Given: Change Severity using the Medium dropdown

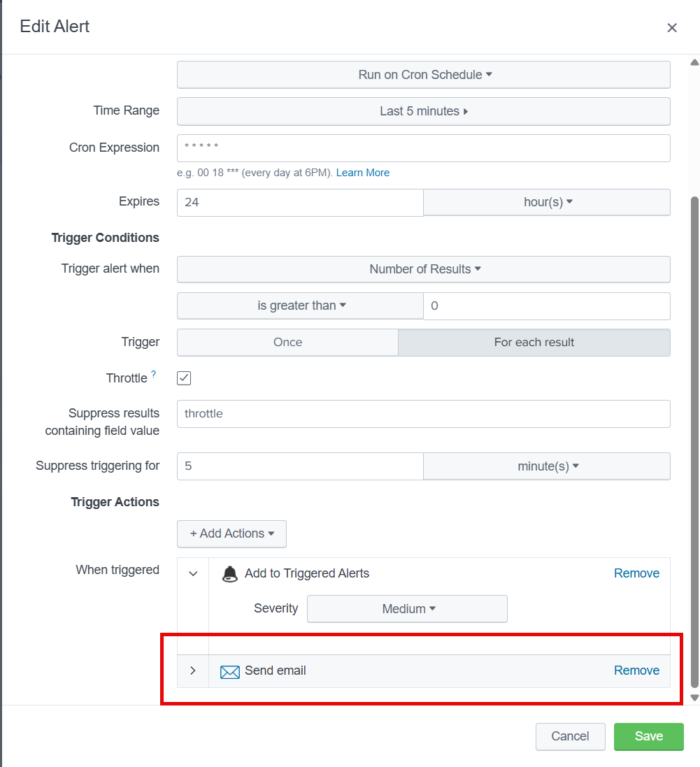Looking at the screenshot, I should 407,608.
